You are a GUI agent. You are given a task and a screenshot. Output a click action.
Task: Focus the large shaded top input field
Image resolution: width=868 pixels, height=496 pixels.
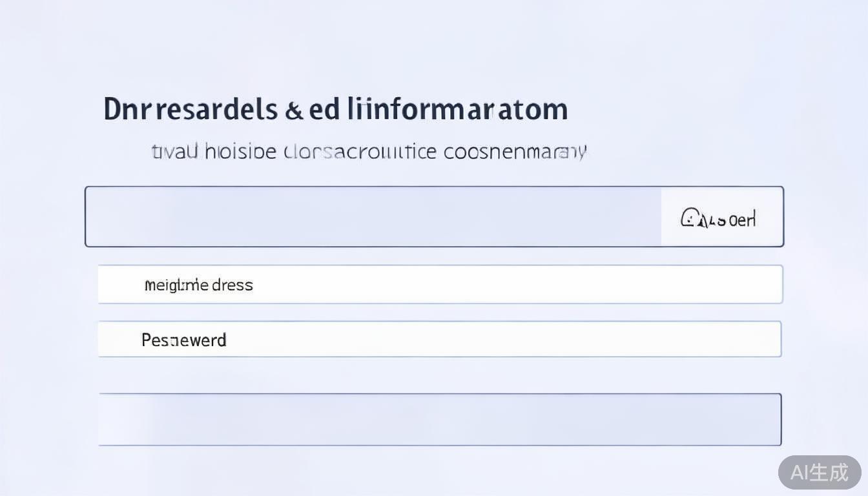tap(373, 217)
